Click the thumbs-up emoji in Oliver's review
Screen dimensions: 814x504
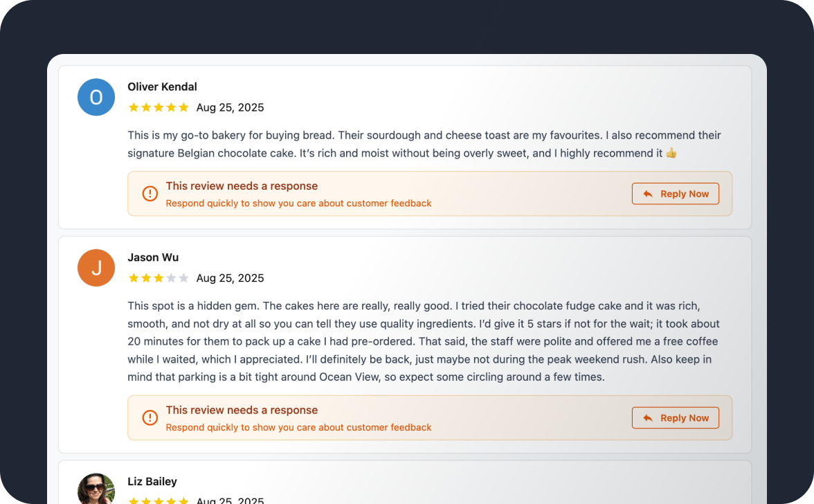(671, 153)
